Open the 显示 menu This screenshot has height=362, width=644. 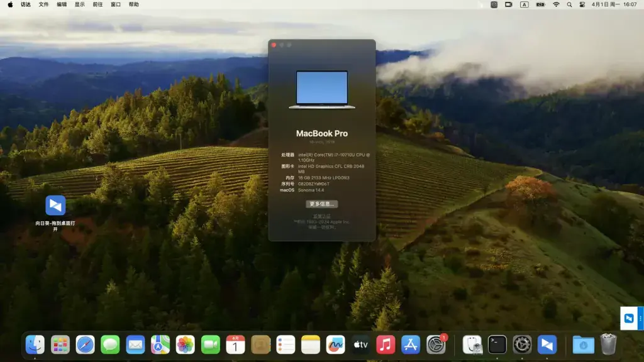click(x=80, y=4)
